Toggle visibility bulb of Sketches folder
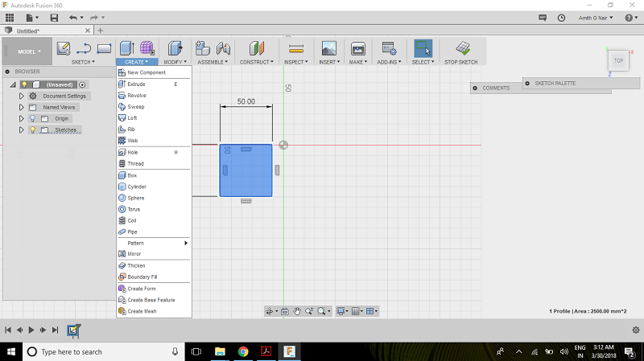The image size is (644, 361). coord(33,130)
